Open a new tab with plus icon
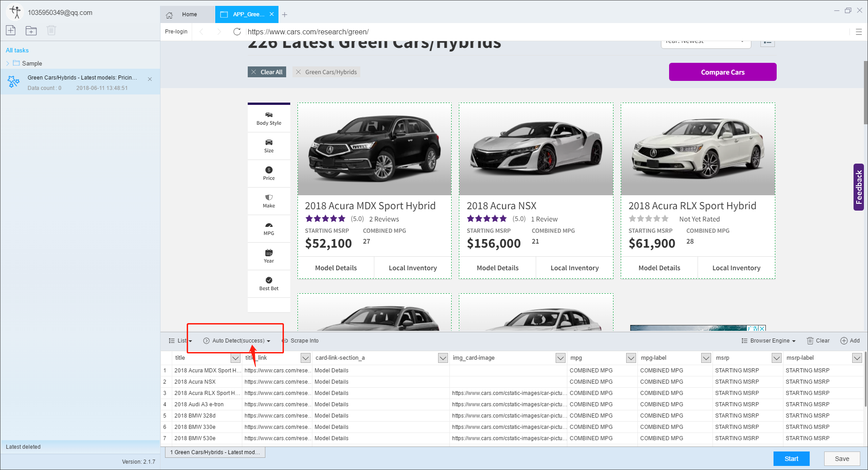Image resolution: width=868 pixels, height=470 pixels. point(284,14)
